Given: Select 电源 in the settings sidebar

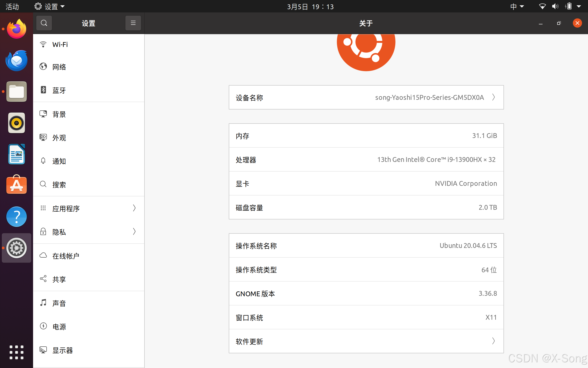Looking at the screenshot, I should point(89,326).
